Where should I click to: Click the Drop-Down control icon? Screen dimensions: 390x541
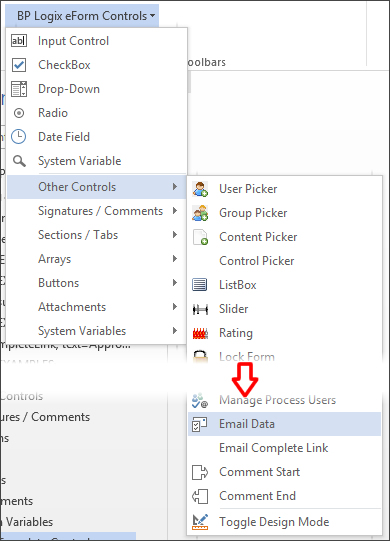point(19,89)
